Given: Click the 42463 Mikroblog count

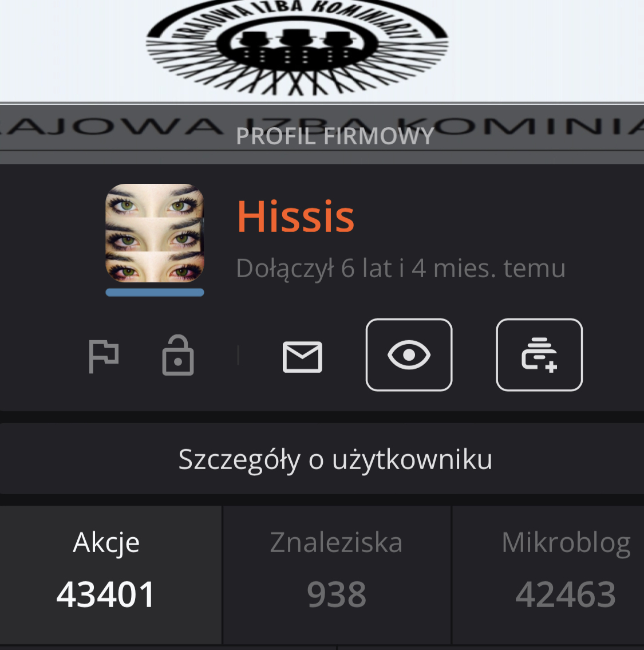Looking at the screenshot, I should 566,594.
